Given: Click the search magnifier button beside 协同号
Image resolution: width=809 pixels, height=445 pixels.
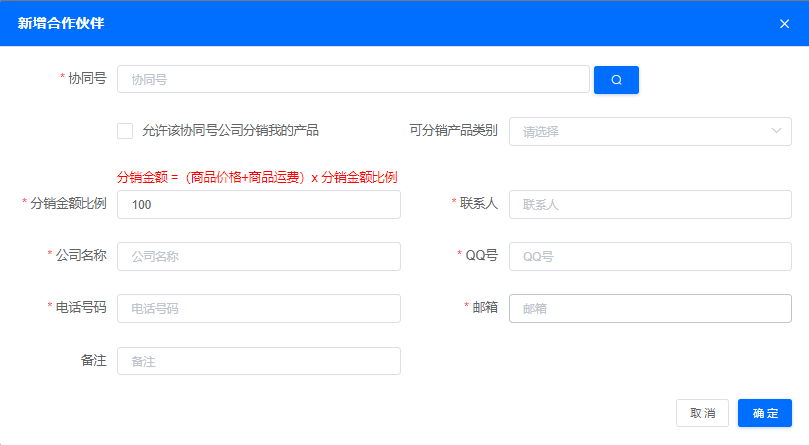Looking at the screenshot, I should pyautogui.click(x=616, y=80).
